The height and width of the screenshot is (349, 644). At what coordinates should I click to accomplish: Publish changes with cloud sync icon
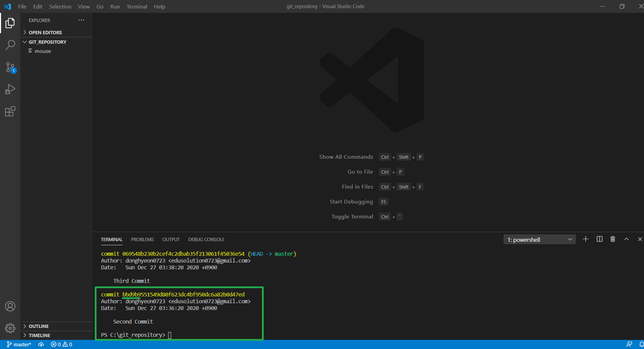[x=41, y=344]
